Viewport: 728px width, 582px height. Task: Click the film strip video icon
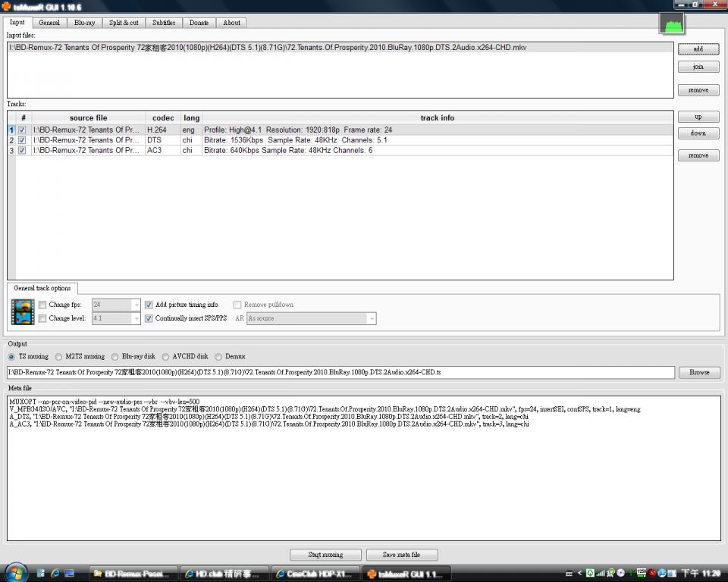pyautogui.click(x=23, y=312)
